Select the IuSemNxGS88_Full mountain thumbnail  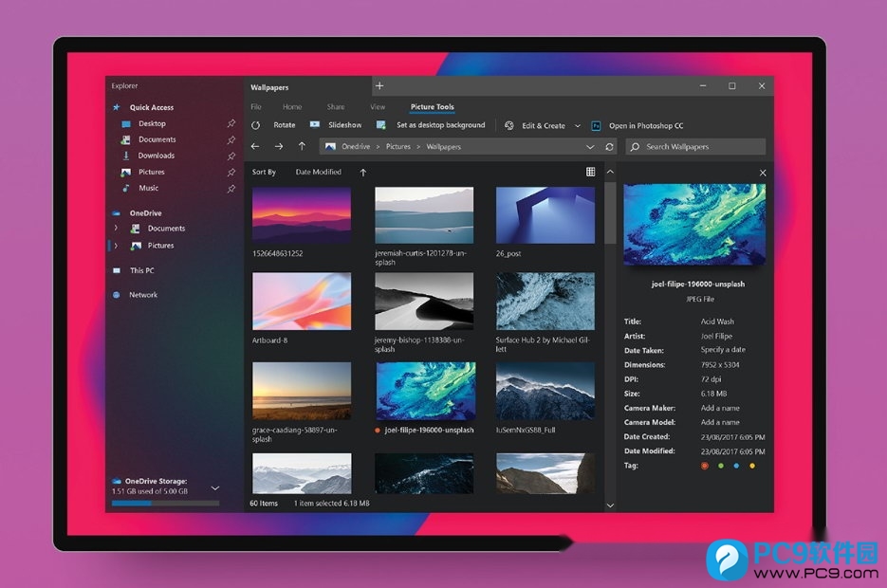[545, 392]
